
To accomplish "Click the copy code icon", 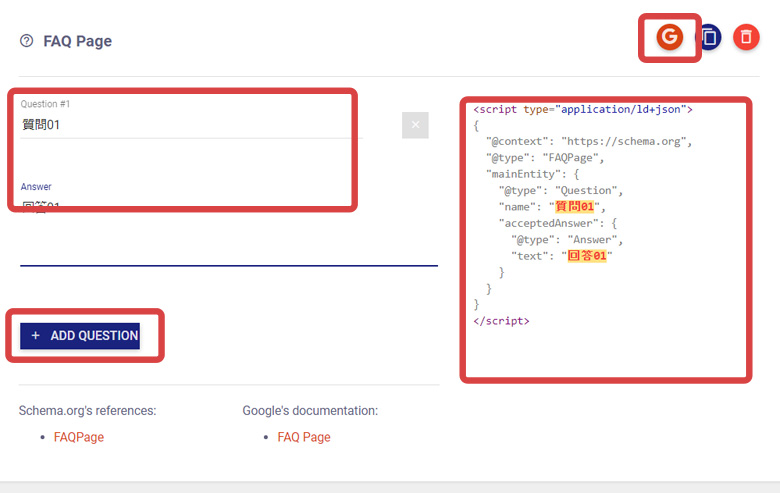I will coord(708,37).
